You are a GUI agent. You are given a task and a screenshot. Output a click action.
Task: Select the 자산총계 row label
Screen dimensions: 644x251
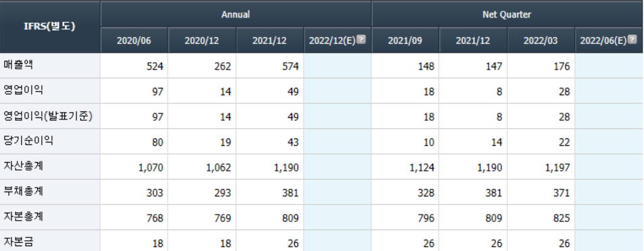[x=23, y=166]
